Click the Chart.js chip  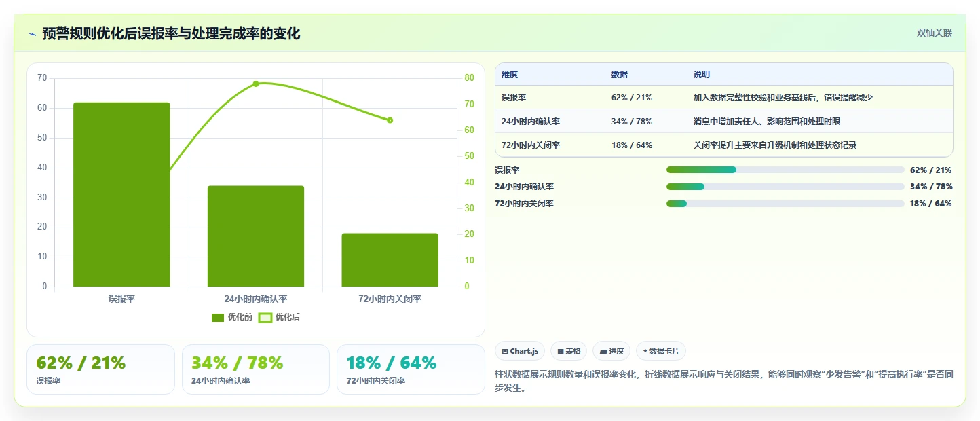pos(520,351)
